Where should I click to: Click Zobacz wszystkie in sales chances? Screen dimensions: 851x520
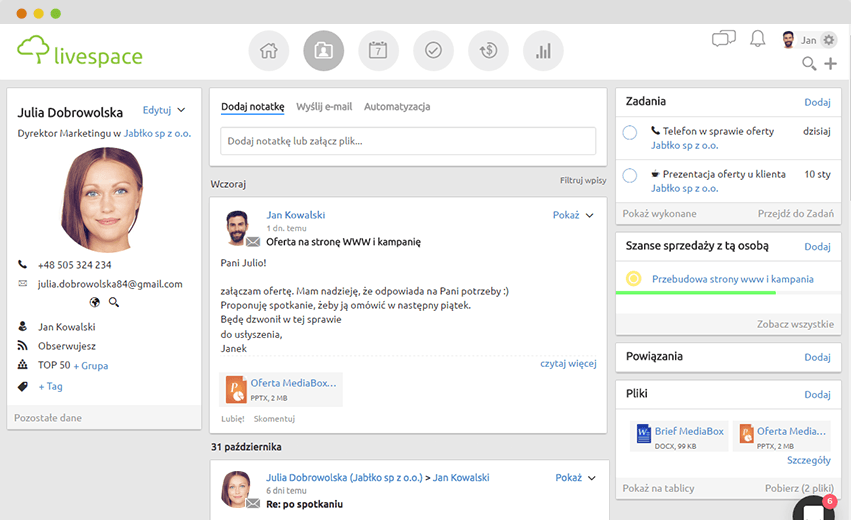click(x=795, y=324)
